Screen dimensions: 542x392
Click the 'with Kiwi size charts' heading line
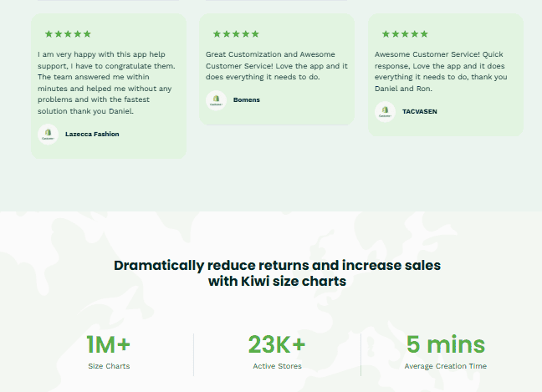coord(277,282)
